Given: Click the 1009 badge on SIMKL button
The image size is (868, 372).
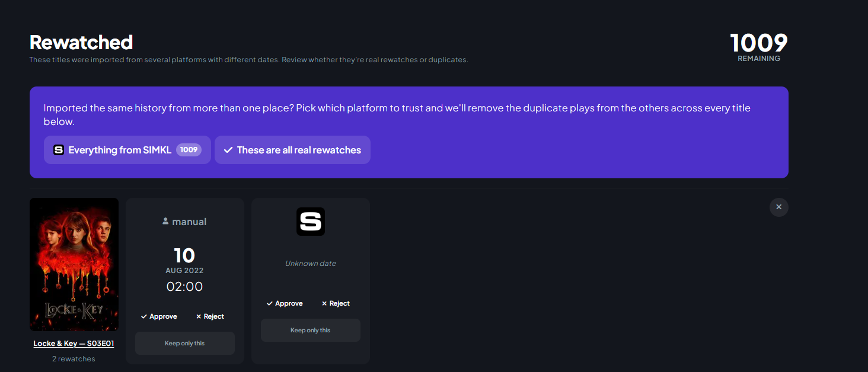Looking at the screenshot, I should coord(189,150).
